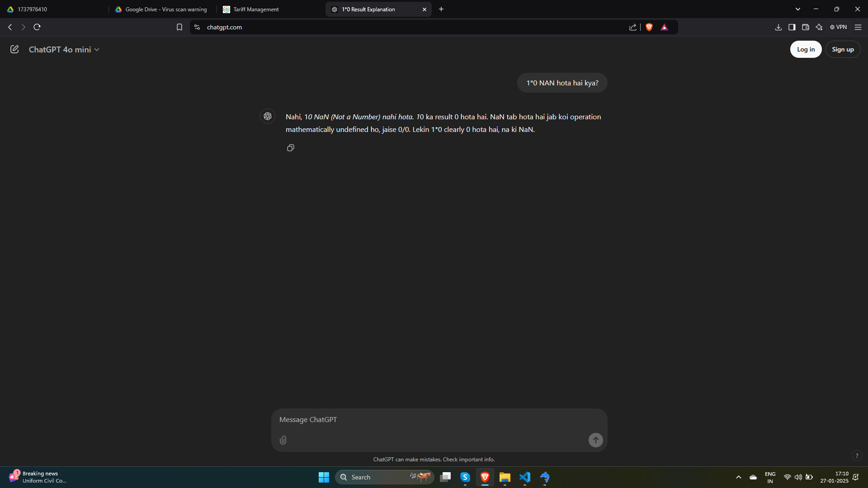
Task: Open the clock and date 27-01-2025
Action: pos(835,477)
